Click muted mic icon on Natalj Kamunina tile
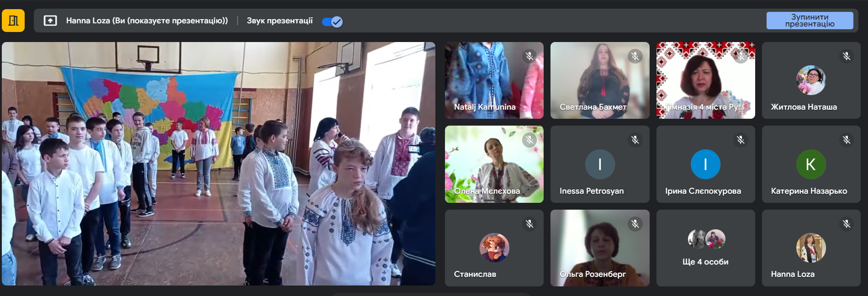Screen dimensions: 868x296 tap(529, 56)
